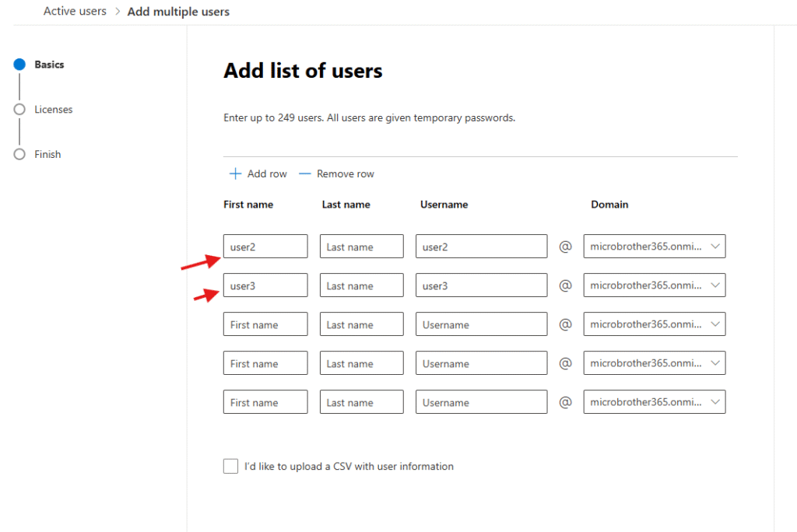The width and height of the screenshot is (797, 532).
Task: Enable the upload CSV with user information checkbox
Action: click(230, 467)
